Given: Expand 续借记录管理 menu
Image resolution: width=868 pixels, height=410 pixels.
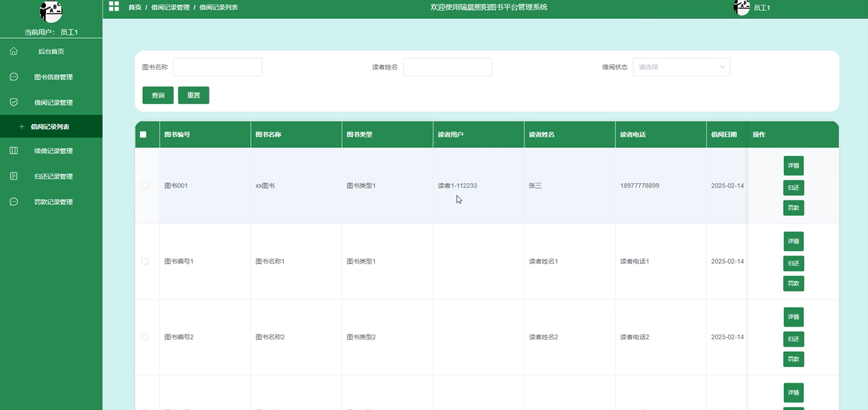Looking at the screenshot, I should pos(51,151).
